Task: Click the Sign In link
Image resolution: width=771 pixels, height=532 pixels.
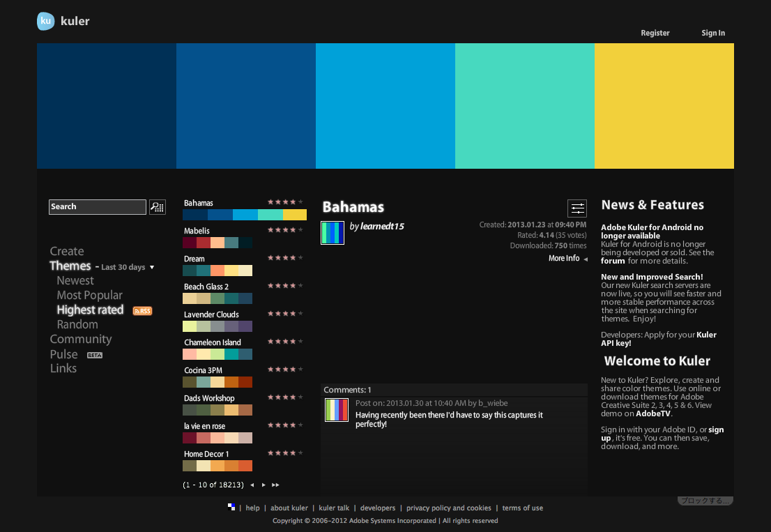Action: click(x=712, y=33)
